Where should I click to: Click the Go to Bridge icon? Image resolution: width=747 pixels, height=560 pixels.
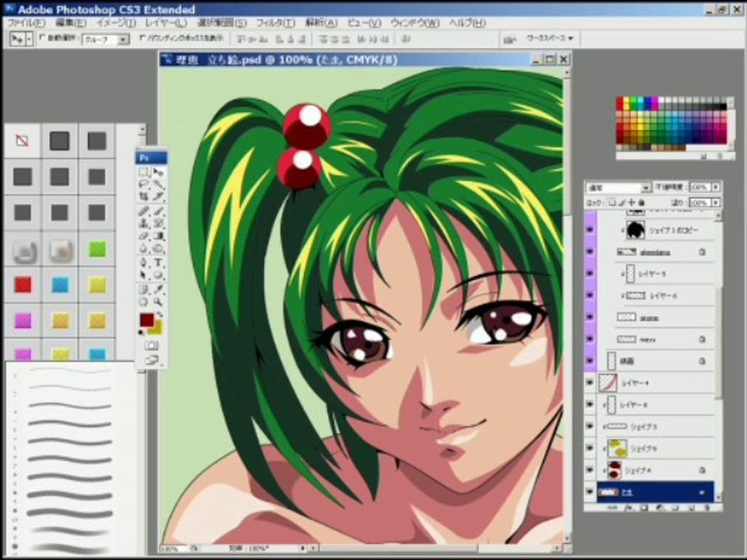pyautogui.click(x=510, y=39)
